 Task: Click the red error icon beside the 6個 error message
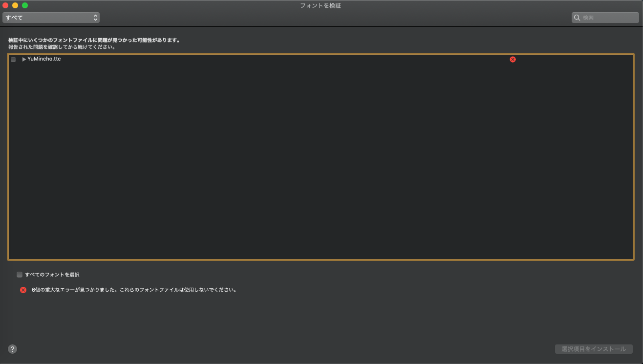pyautogui.click(x=23, y=290)
